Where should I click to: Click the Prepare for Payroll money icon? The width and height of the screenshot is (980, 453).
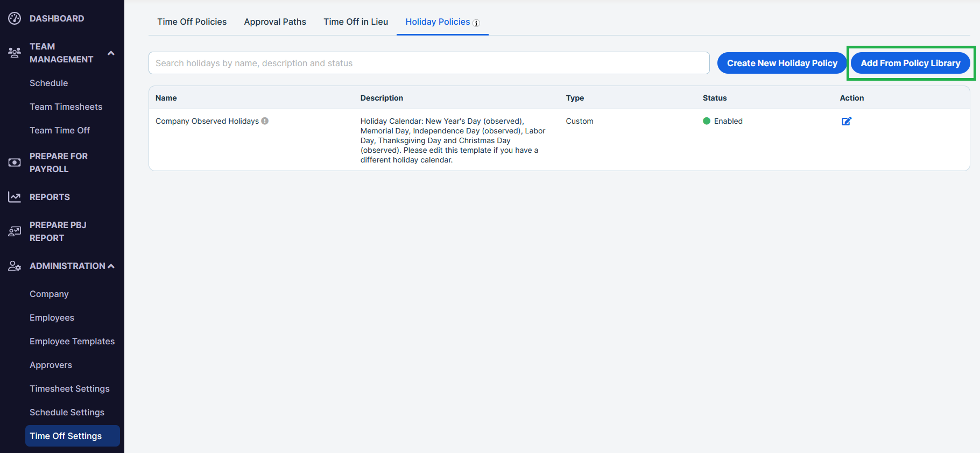pos(15,162)
